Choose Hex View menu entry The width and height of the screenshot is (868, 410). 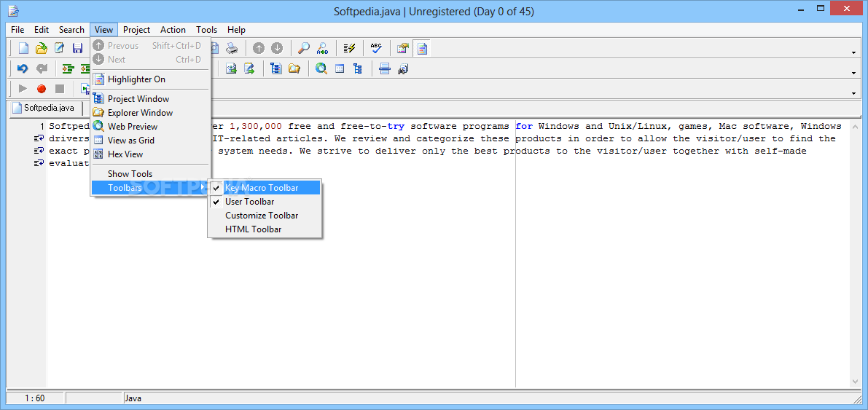(x=150, y=154)
